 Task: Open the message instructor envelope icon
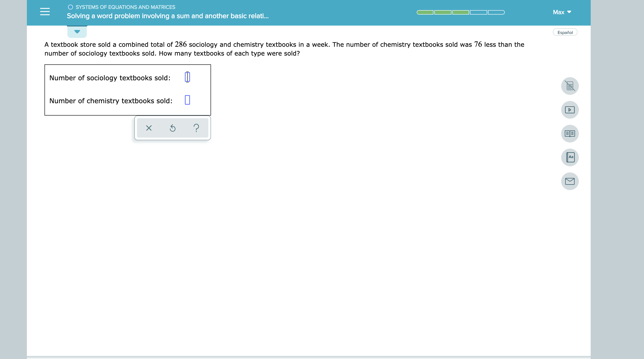point(570,181)
